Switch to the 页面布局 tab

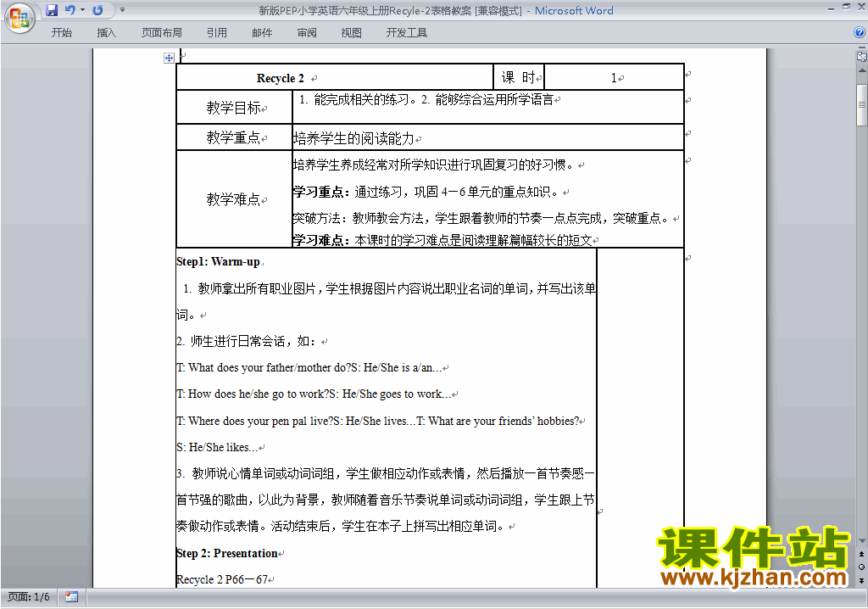point(162,33)
